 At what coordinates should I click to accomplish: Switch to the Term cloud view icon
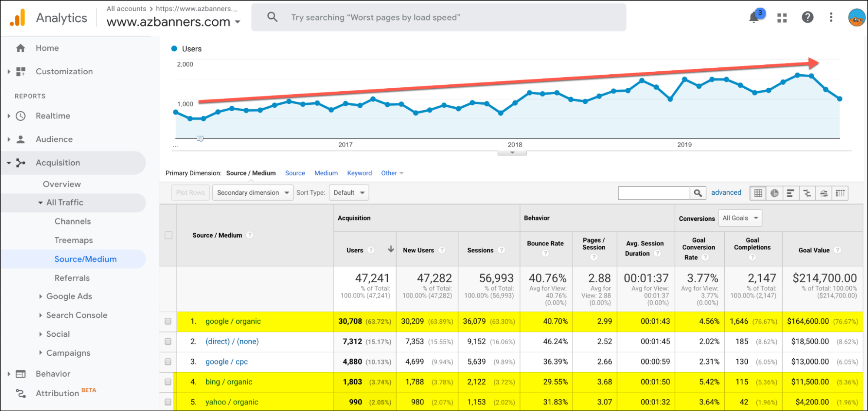click(x=823, y=193)
